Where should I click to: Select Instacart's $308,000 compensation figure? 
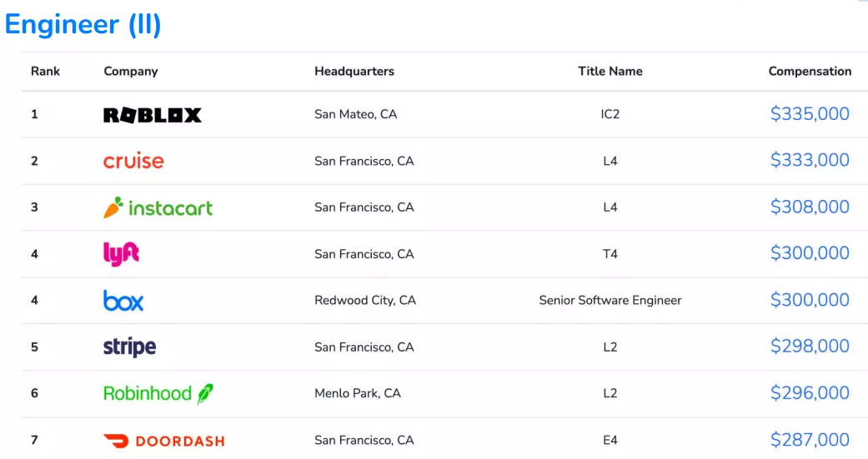click(x=810, y=207)
